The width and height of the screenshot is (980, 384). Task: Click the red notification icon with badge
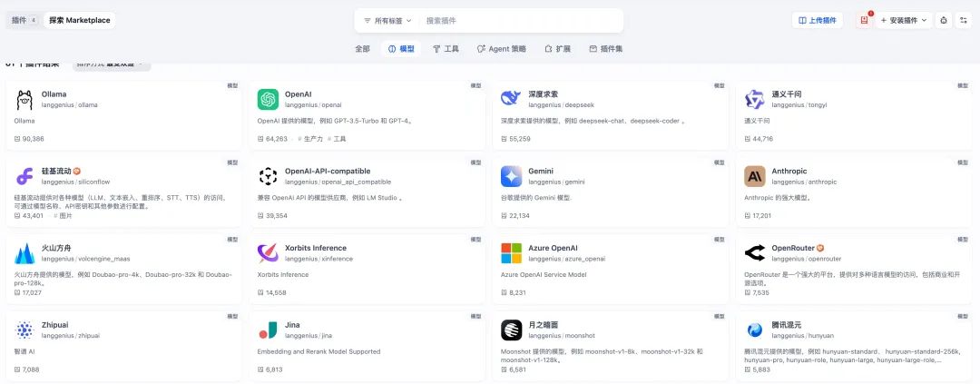pos(865,20)
